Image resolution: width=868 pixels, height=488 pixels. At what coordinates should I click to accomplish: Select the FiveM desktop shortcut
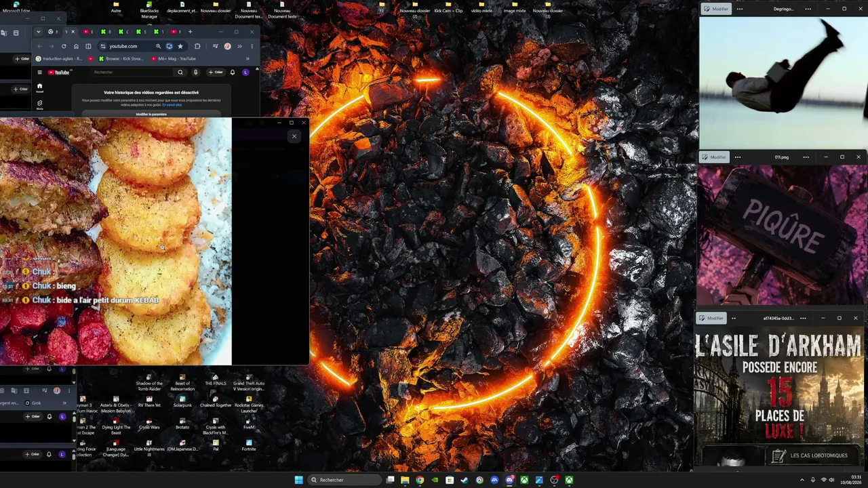[x=249, y=424]
